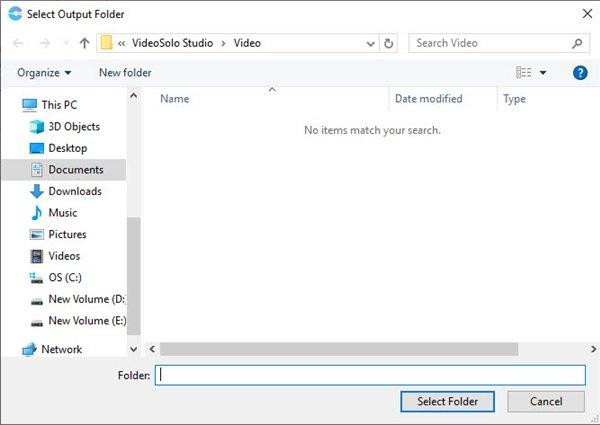600x425 pixels.
Task: Click the horizontal scrollbar in file list
Action: 338,349
